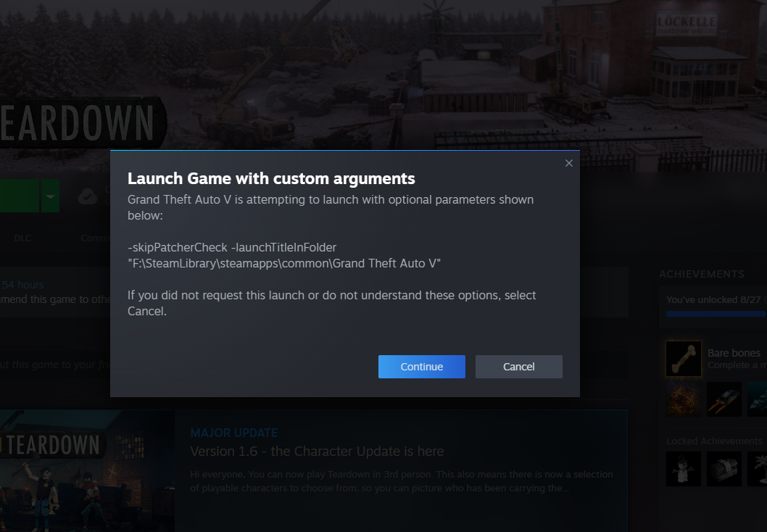
Task: Click the 'Launch Game with custom arguments' title
Action: pos(271,178)
